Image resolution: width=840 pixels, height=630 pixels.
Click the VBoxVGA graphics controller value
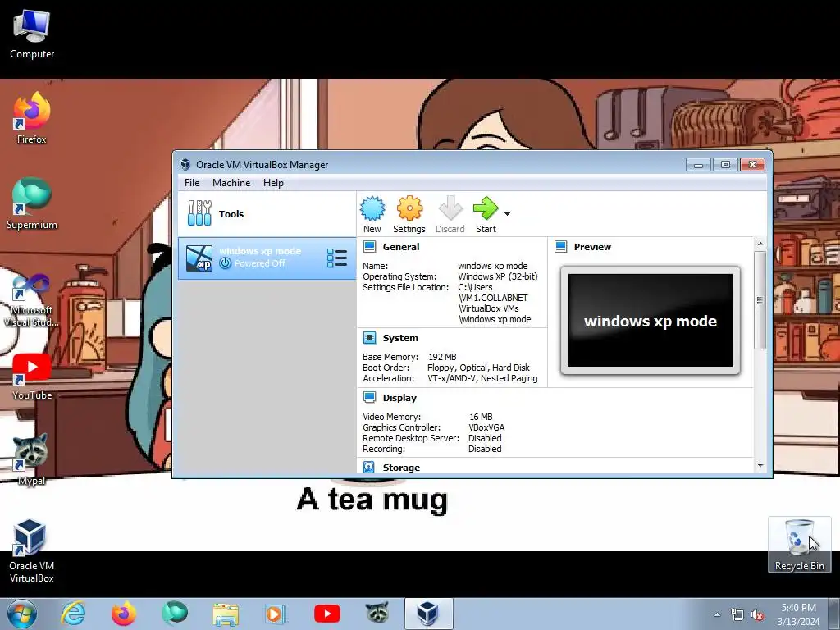486,427
